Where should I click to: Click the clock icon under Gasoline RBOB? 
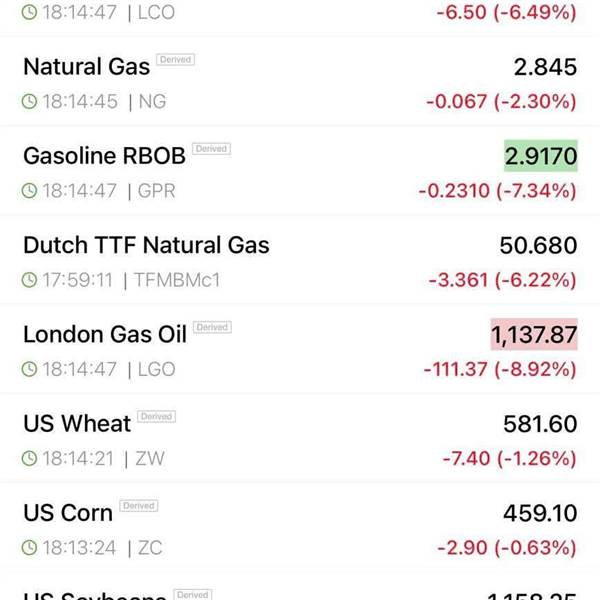click(31, 191)
